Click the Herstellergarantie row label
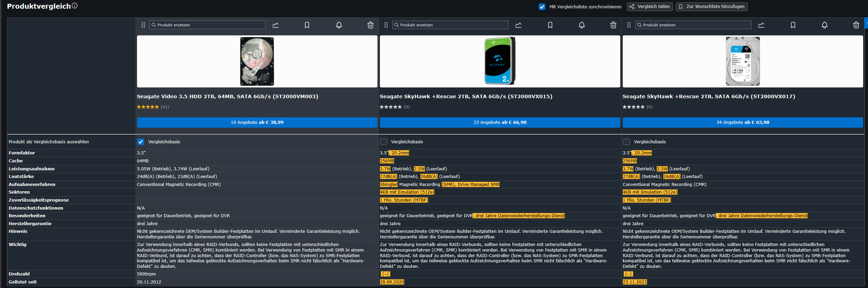Image resolution: width=868 pixels, height=288 pixels. pos(30,224)
